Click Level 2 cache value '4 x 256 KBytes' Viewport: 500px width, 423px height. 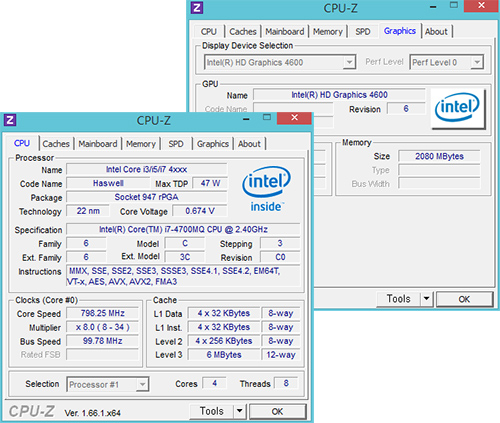pos(224,341)
